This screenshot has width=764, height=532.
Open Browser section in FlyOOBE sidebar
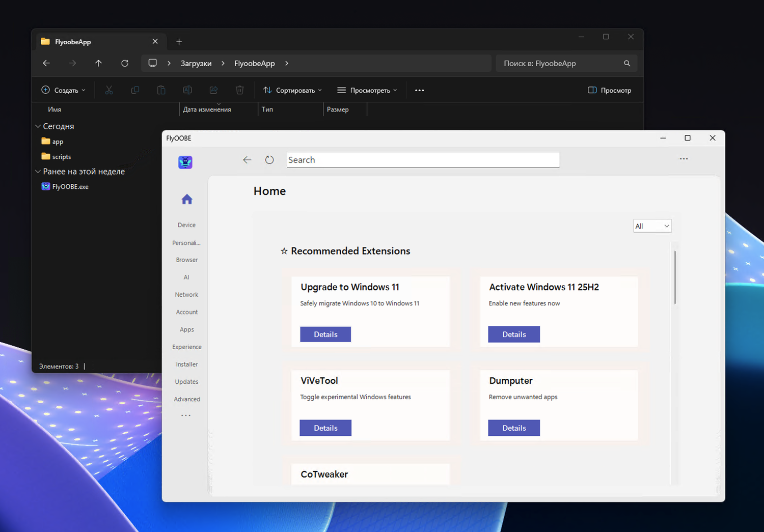pos(187,260)
